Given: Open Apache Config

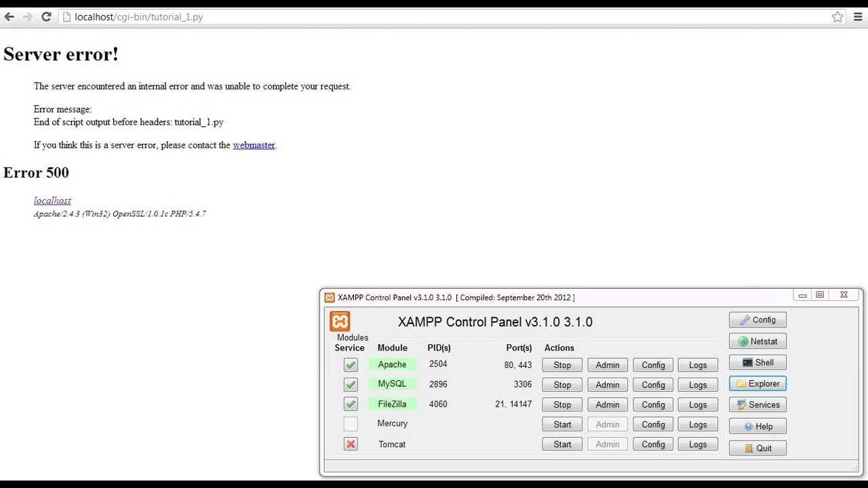Looking at the screenshot, I should 653,365.
